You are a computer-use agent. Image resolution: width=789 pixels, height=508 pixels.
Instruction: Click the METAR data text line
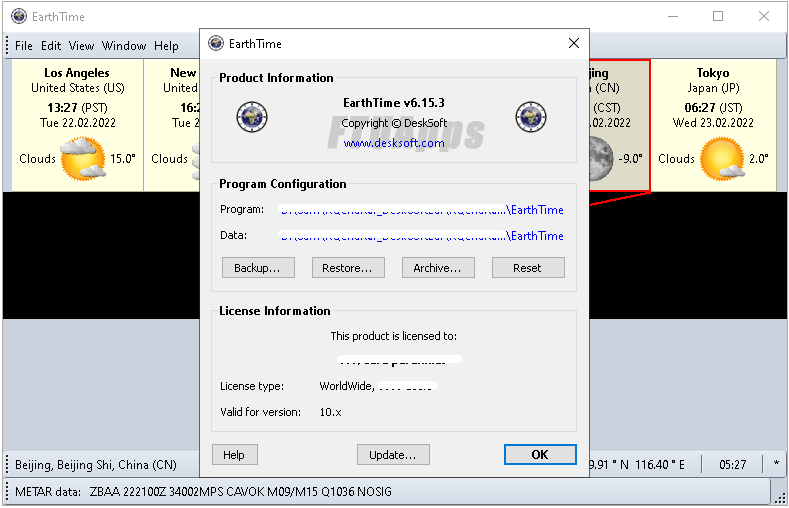coord(203,491)
